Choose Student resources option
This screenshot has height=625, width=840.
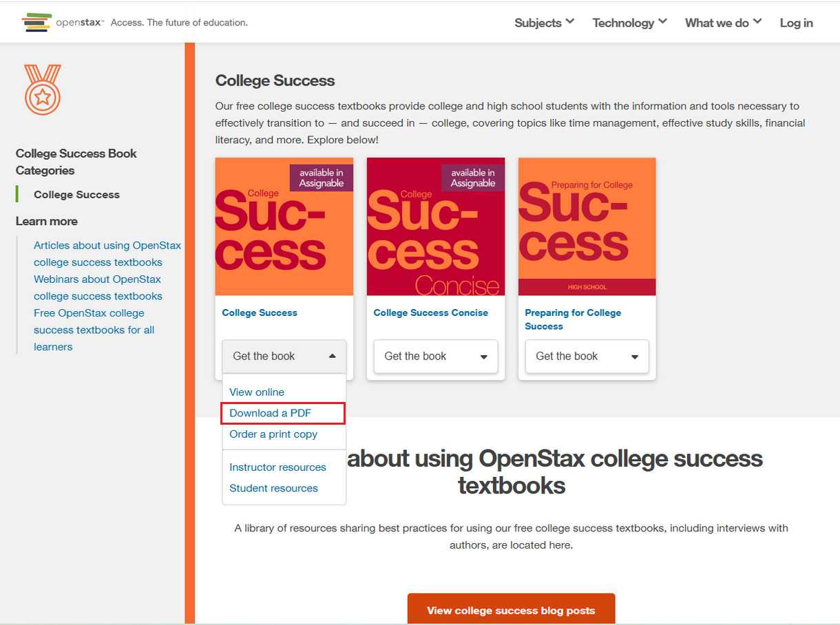[x=273, y=488]
